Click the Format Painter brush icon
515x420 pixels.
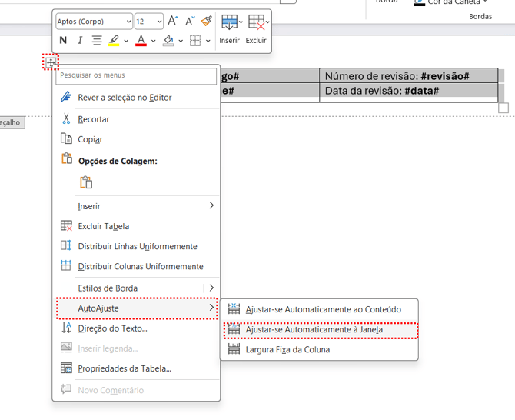(206, 22)
